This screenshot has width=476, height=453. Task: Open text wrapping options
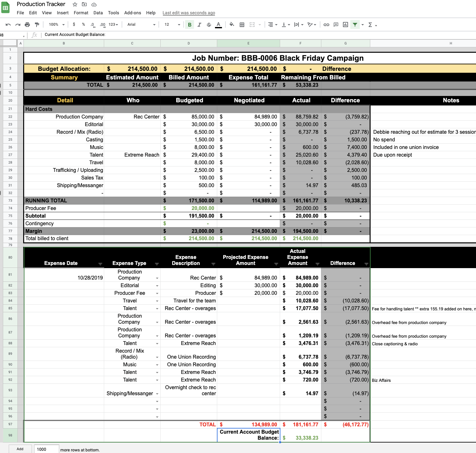[x=299, y=25]
